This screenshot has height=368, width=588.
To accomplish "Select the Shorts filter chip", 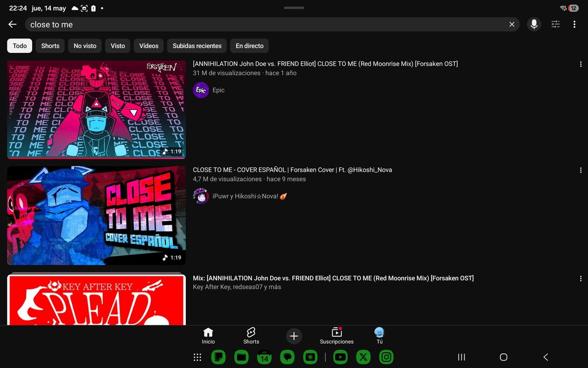I will pyautogui.click(x=50, y=46).
